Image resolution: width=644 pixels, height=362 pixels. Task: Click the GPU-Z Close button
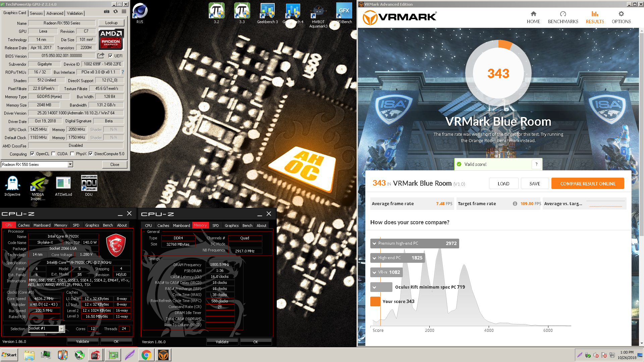pos(115,165)
